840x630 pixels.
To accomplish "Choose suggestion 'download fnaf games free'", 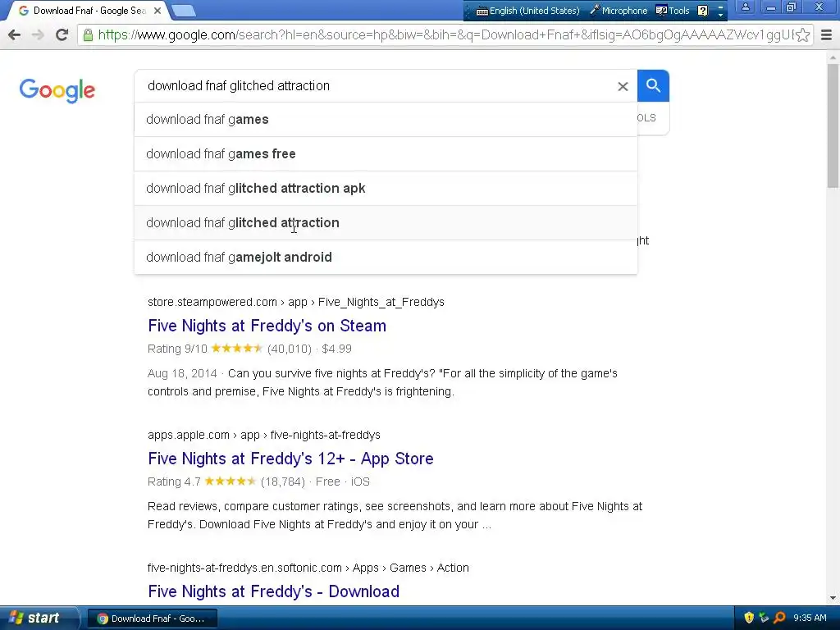I will coord(386,153).
